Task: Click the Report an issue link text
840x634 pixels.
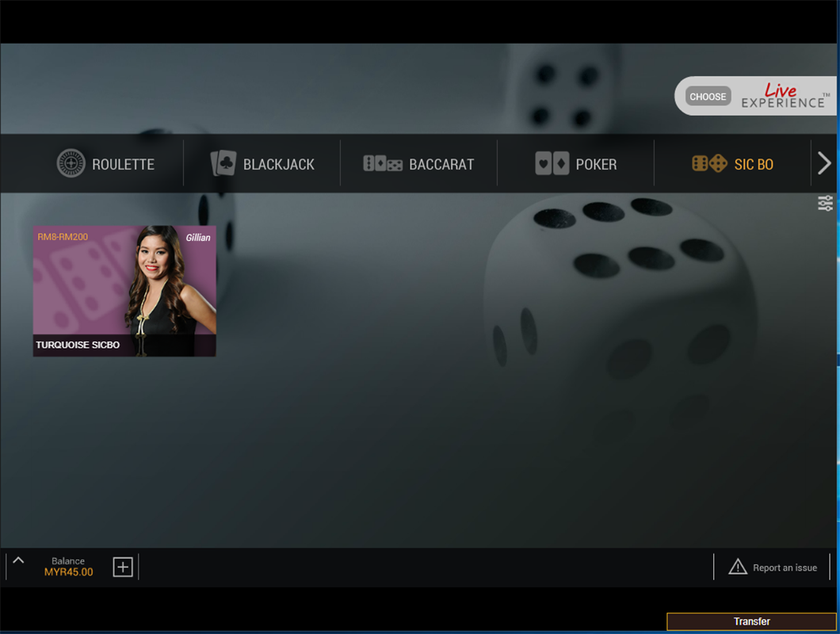Action: pyautogui.click(x=785, y=567)
